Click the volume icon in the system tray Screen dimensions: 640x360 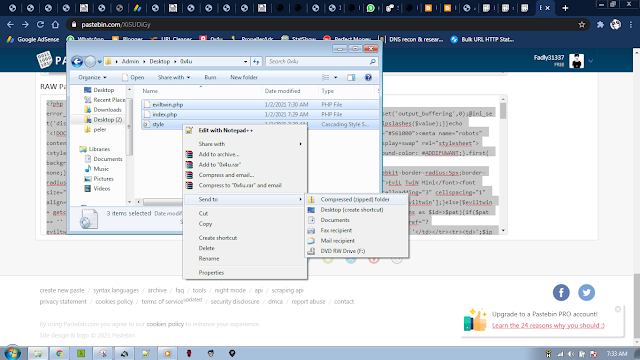point(571,354)
